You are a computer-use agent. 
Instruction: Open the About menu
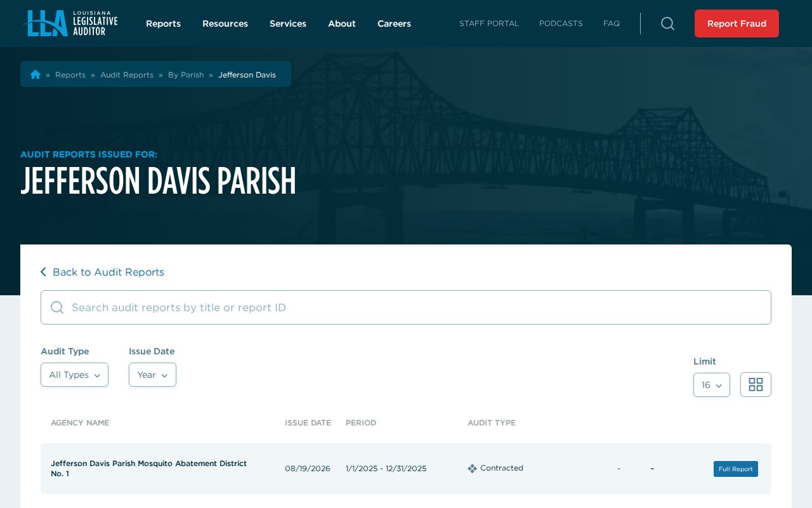[342, 23]
